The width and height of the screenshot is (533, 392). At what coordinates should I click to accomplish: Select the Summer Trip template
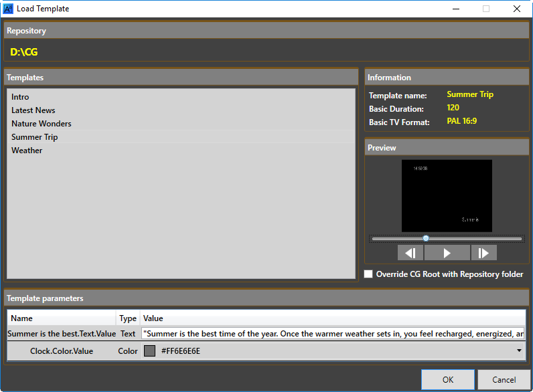pos(181,137)
